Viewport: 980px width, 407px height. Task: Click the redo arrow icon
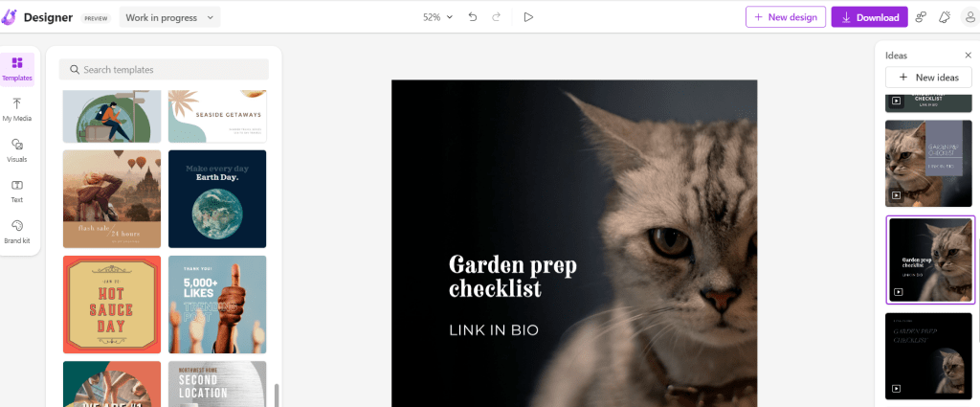497,17
